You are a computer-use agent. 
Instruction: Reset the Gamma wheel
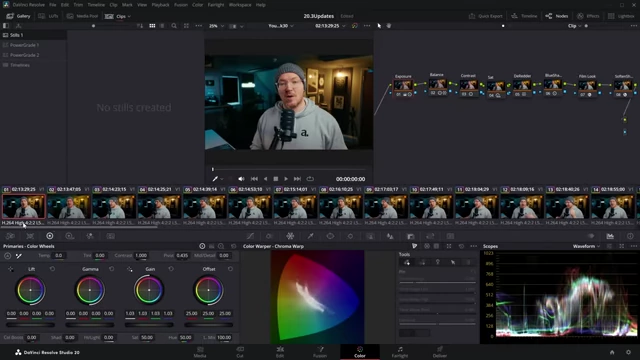(x=111, y=269)
